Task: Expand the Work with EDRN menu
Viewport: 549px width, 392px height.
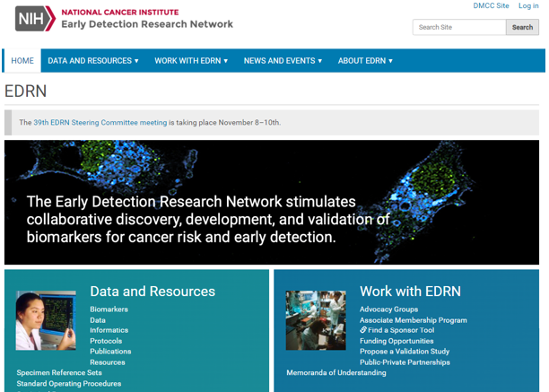Action: click(191, 61)
